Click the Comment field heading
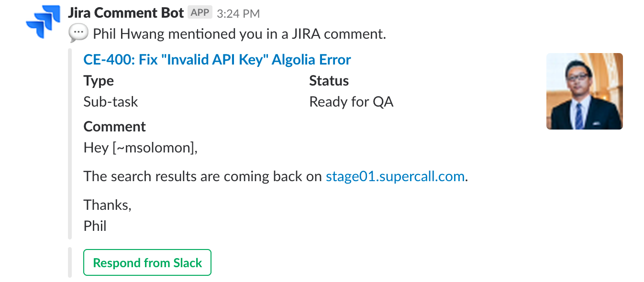Image resolution: width=644 pixels, height=282 pixels. (x=114, y=127)
